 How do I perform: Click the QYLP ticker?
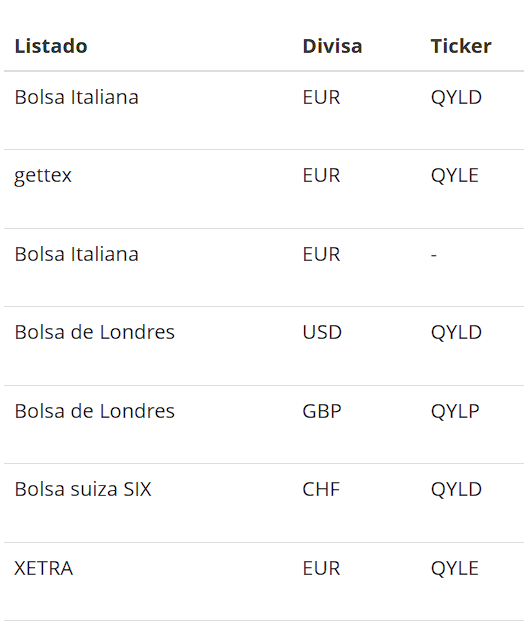point(455,412)
